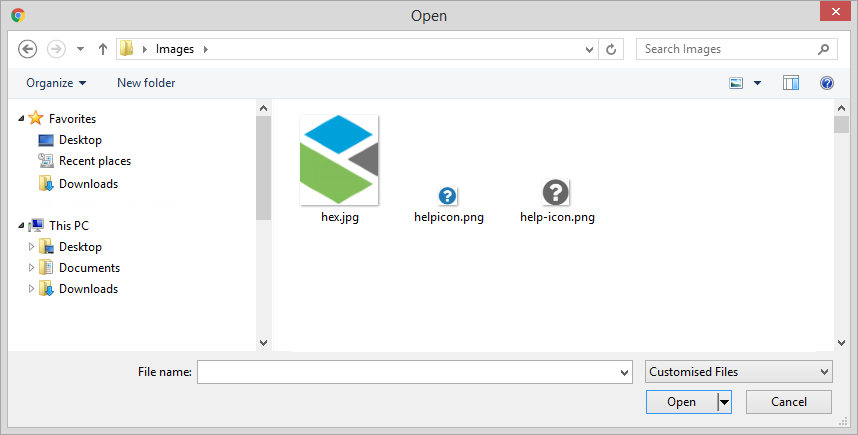Open the more view options dropdown

coord(758,83)
